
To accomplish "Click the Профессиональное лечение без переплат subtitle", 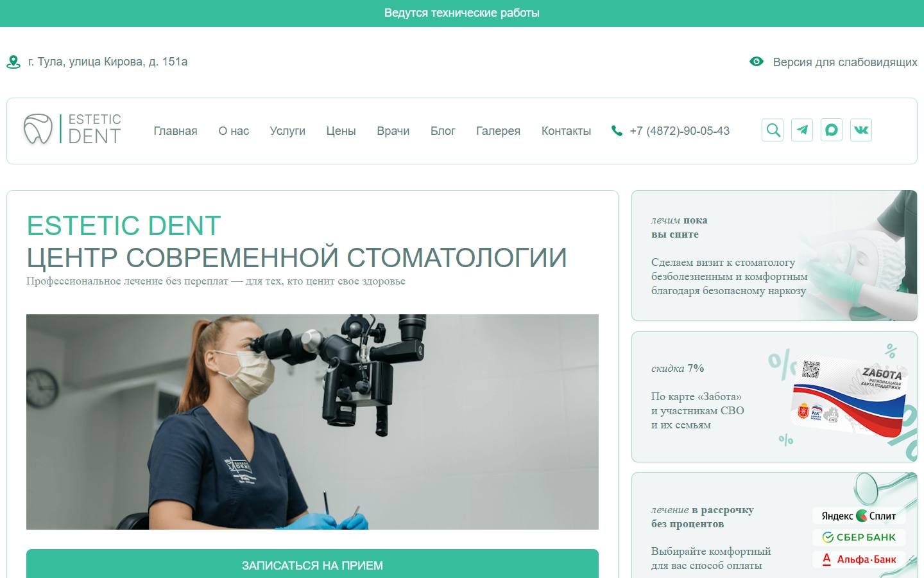I will (216, 281).
